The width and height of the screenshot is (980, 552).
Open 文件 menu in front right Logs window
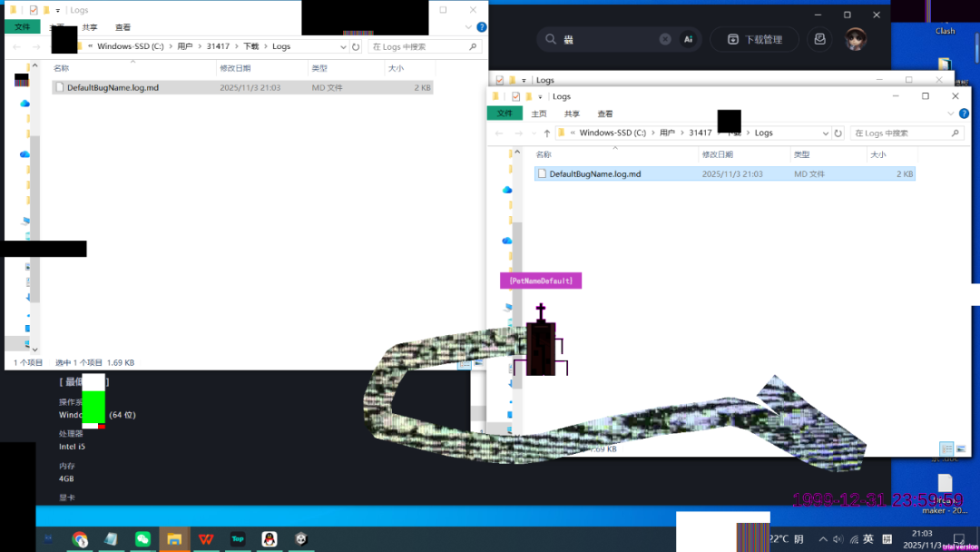505,113
